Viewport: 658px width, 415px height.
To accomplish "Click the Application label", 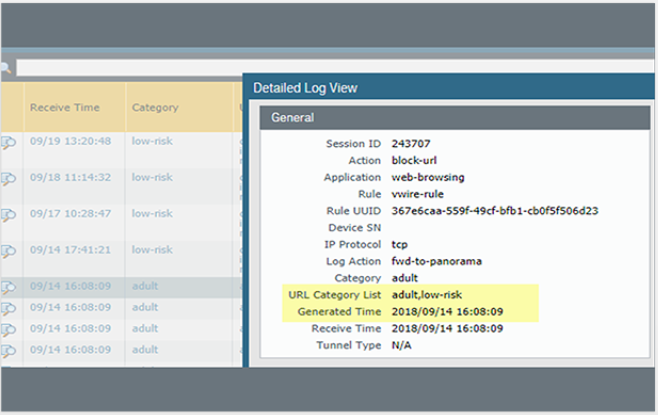I will point(352,177).
